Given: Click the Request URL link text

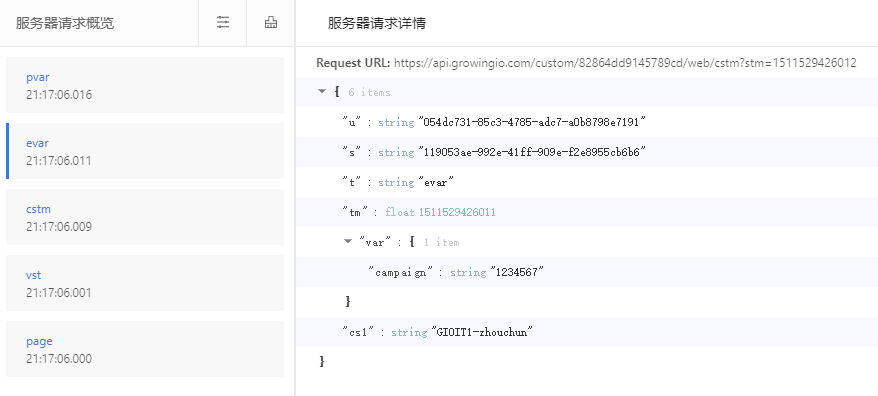Looking at the screenshot, I should point(625,63).
